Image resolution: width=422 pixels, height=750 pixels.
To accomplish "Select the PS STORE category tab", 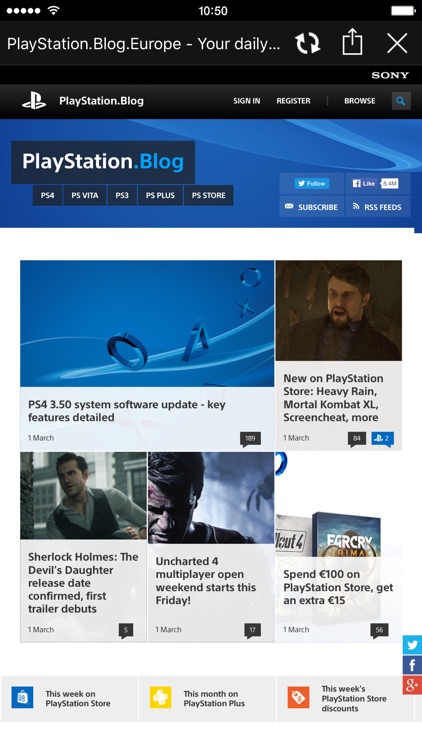I will [x=209, y=195].
